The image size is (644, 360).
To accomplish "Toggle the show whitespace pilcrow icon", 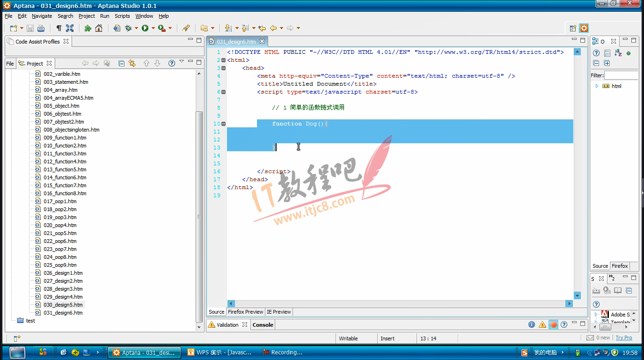I will [x=59, y=28].
